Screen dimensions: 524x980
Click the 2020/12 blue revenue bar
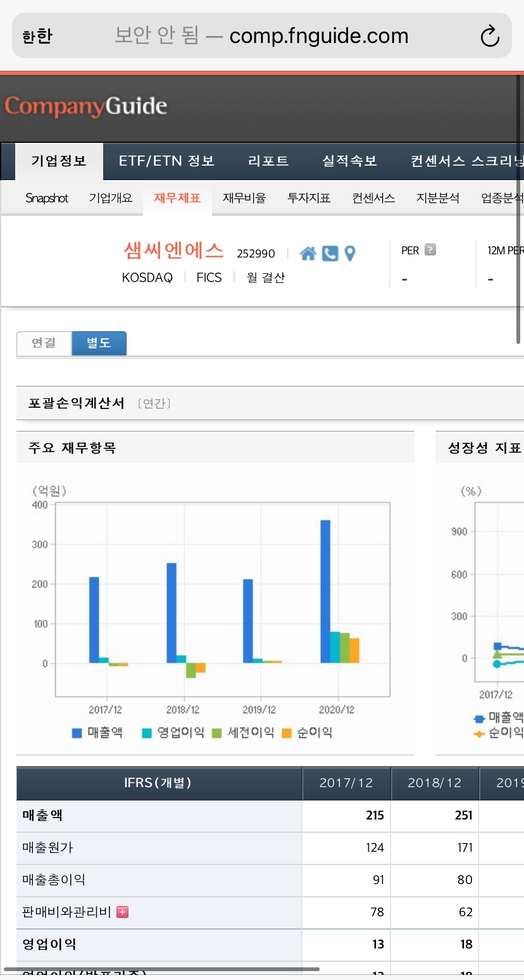point(325,592)
